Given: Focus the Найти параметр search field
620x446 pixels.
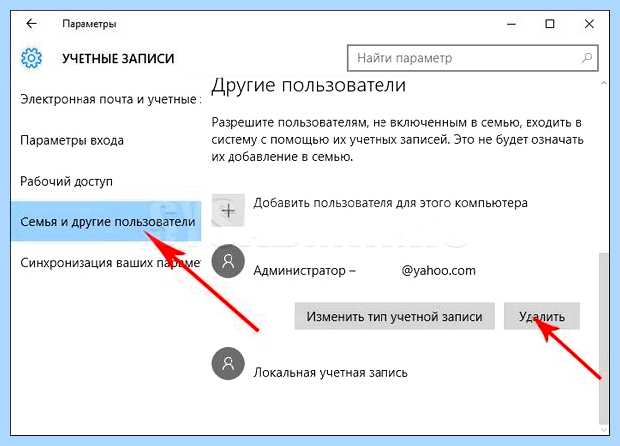Looking at the screenshot, I should 473,58.
